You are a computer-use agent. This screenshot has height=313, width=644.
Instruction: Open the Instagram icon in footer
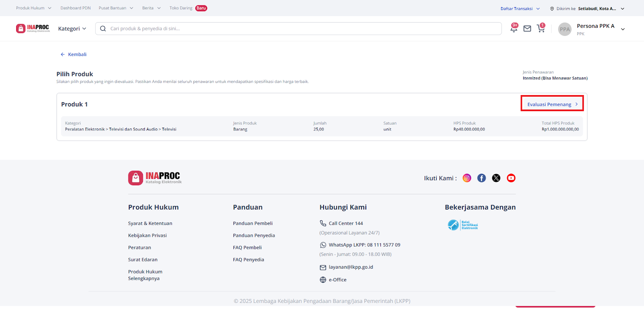(467, 178)
